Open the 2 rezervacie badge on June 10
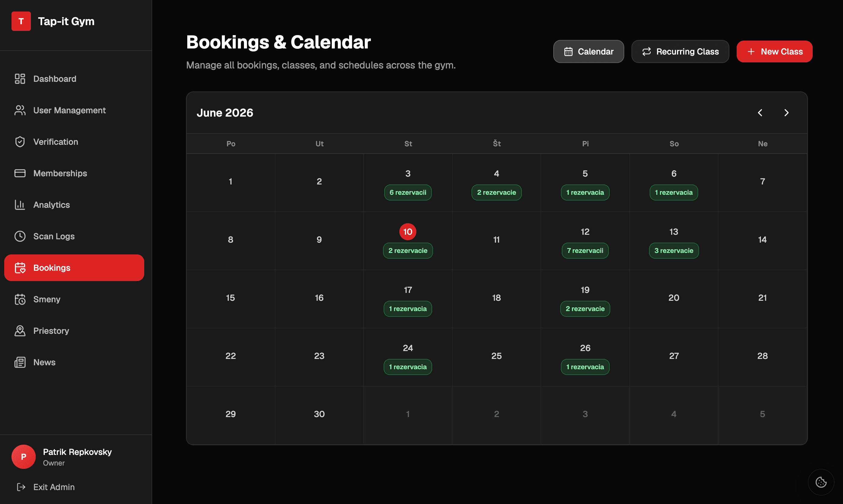Screen dimensions: 843x504 pos(408,251)
